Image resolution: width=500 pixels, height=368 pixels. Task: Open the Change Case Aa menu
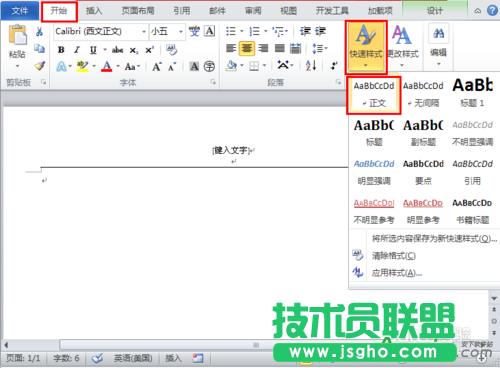(x=132, y=67)
